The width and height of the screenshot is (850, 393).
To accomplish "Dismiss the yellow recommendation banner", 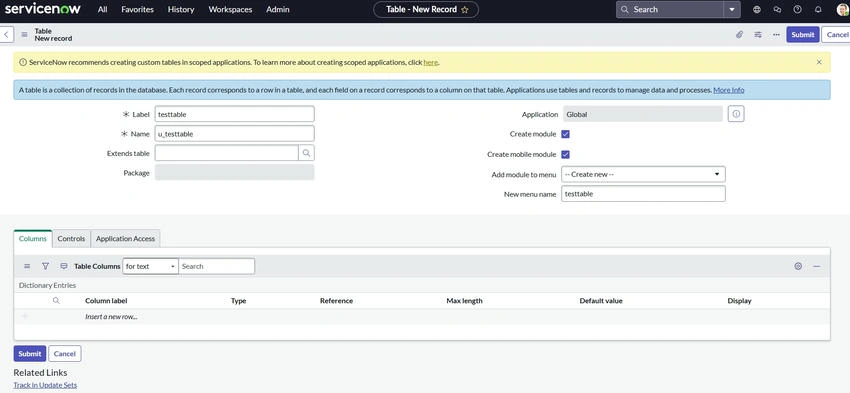I will (819, 62).
